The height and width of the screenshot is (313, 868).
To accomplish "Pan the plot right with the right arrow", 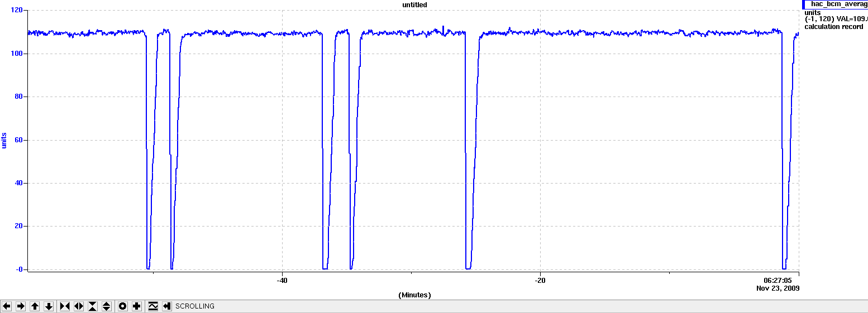I will pyautogui.click(x=21, y=306).
